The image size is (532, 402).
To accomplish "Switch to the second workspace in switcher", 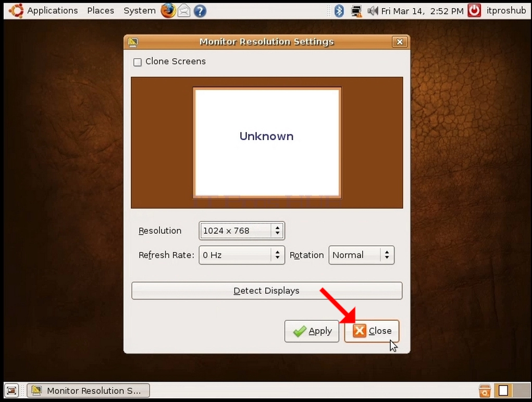I will 521,391.
